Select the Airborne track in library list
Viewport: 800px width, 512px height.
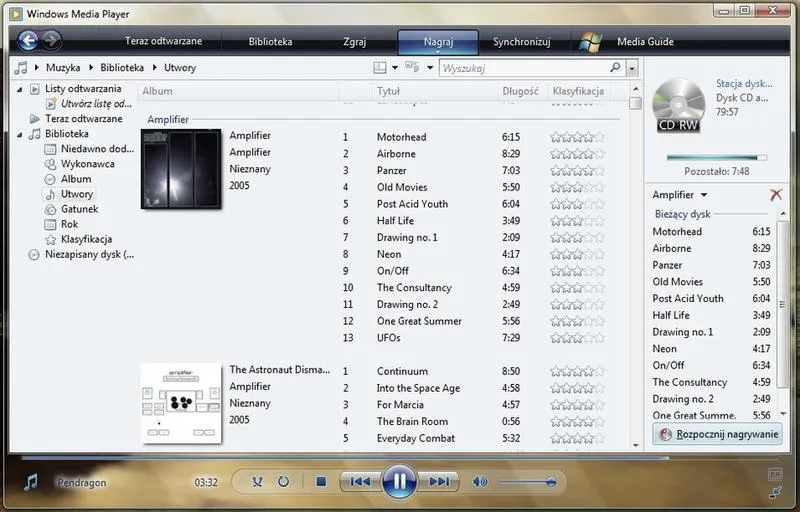396,153
